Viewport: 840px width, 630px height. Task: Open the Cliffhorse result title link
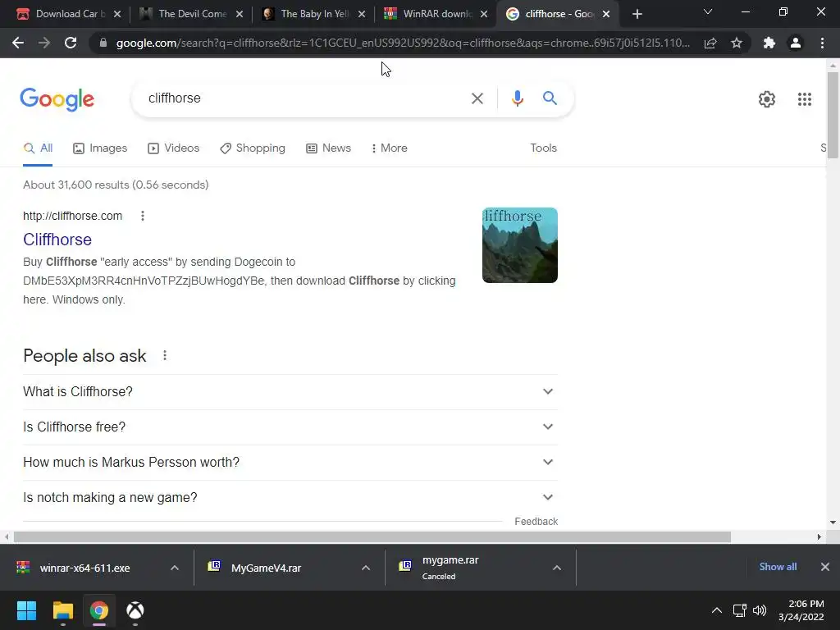[57, 240]
